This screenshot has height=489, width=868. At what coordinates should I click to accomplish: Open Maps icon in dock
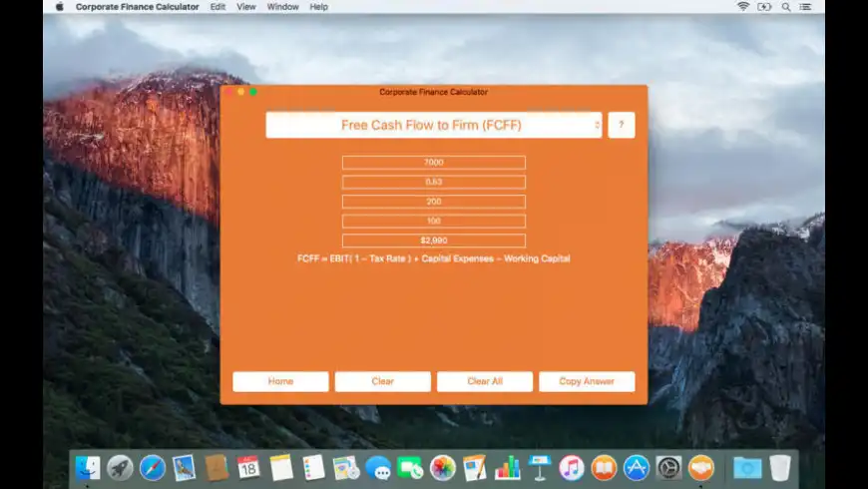[346, 468]
